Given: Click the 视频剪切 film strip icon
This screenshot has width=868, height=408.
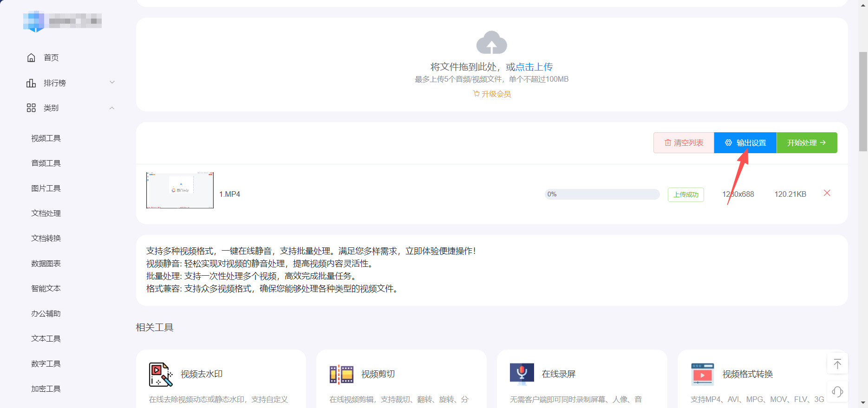Looking at the screenshot, I should pyautogui.click(x=341, y=374).
